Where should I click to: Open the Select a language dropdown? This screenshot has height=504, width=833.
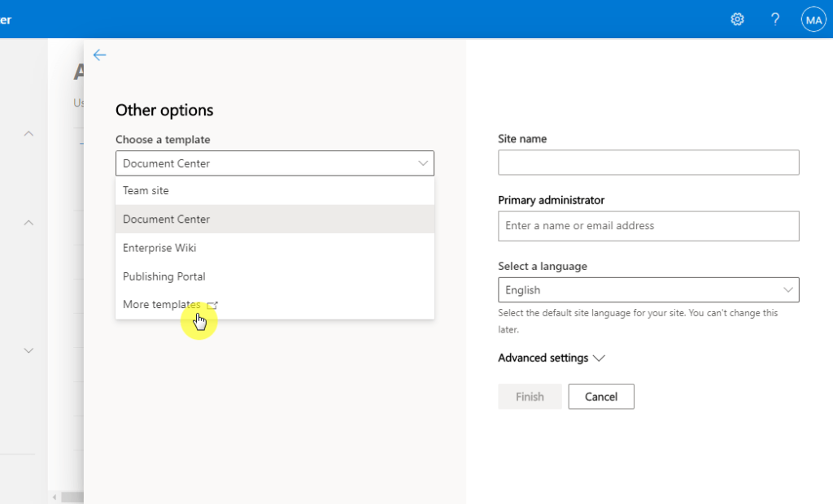tap(648, 290)
